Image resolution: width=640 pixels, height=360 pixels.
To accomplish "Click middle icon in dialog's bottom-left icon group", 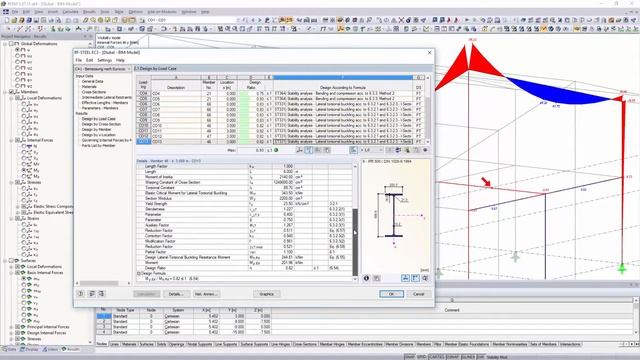I will pos(92,293).
